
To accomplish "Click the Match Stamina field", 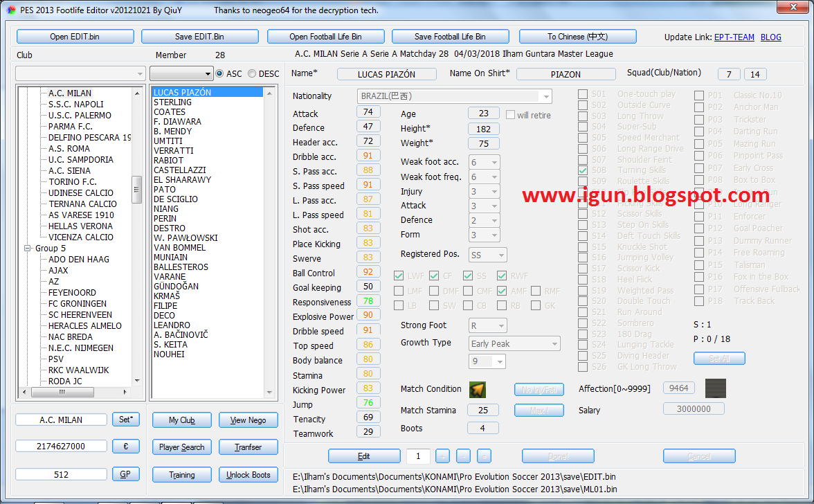I will pyautogui.click(x=483, y=410).
